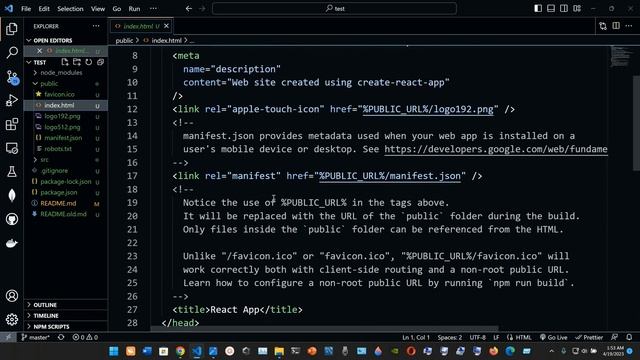Open the MongoDB leaf view
This screenshot has height=360, width=640.
point(12,196)
